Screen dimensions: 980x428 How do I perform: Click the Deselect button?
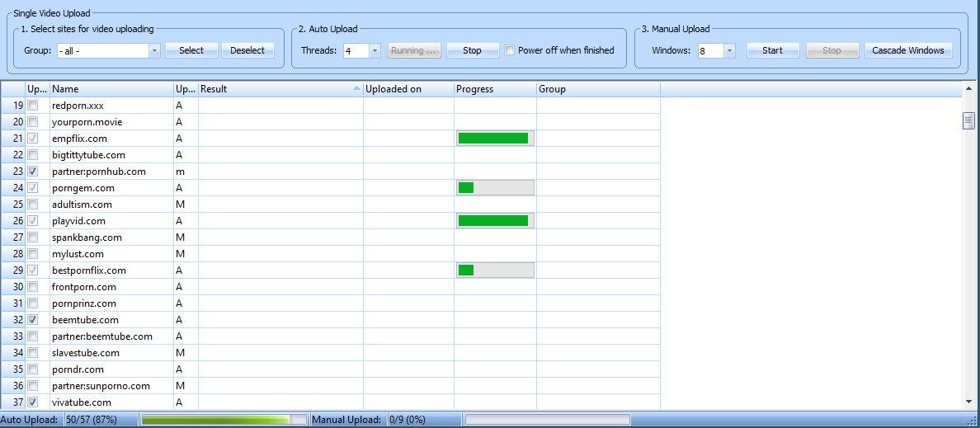(247, 50)
